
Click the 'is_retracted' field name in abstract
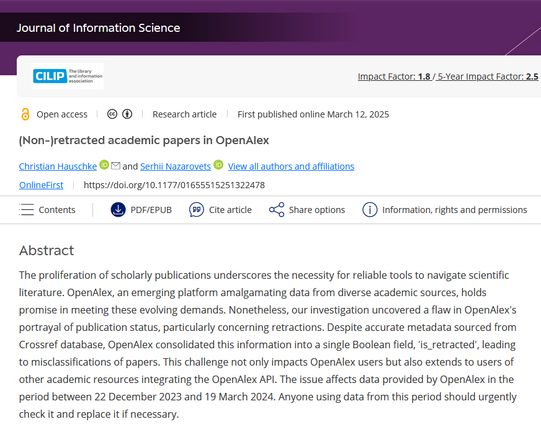[x=447, y=345]
